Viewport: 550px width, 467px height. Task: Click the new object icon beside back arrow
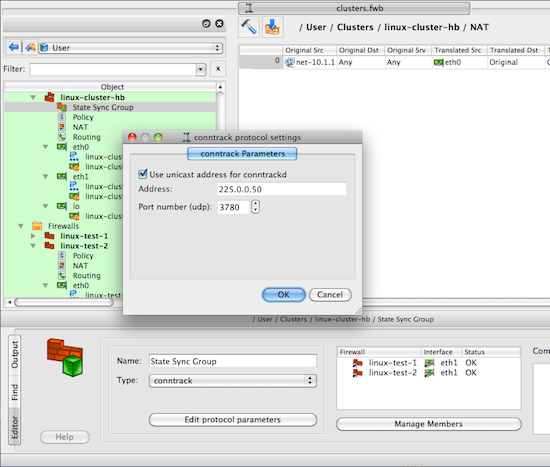30,47
